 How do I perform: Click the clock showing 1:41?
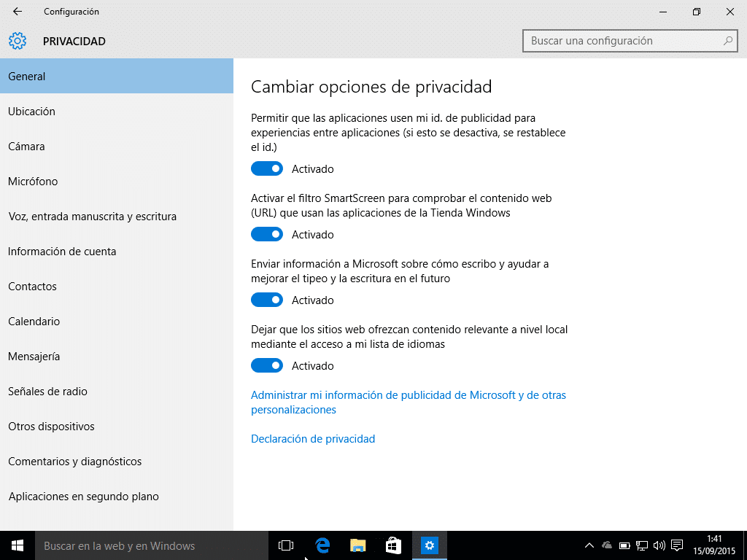coord(714,545)
